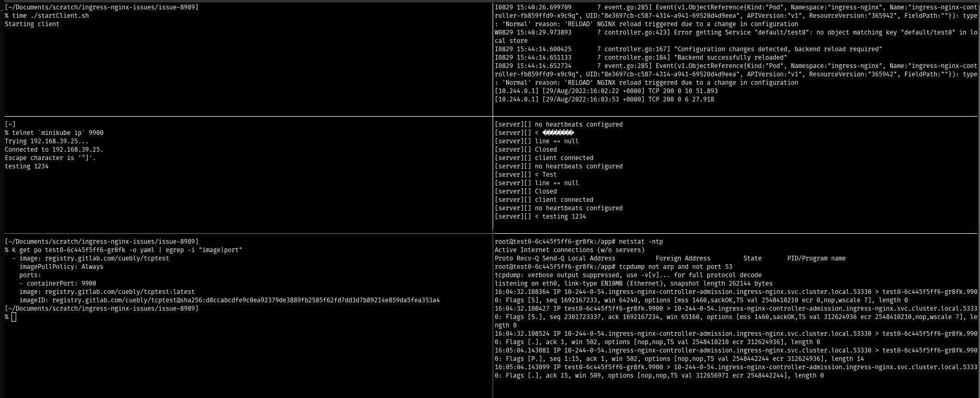980x398 pixels.
Task: Select the telnet `minikube ip` 9900 command
Action: (54, 133)
